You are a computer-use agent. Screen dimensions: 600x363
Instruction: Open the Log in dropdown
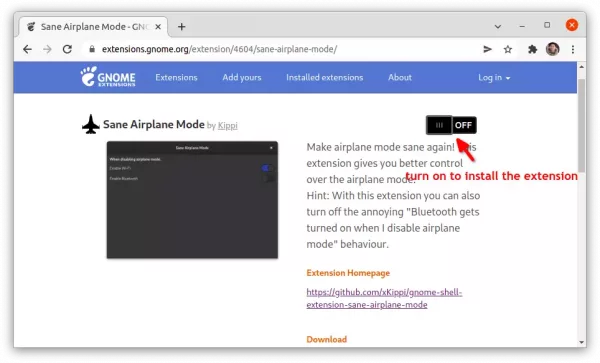494,78
